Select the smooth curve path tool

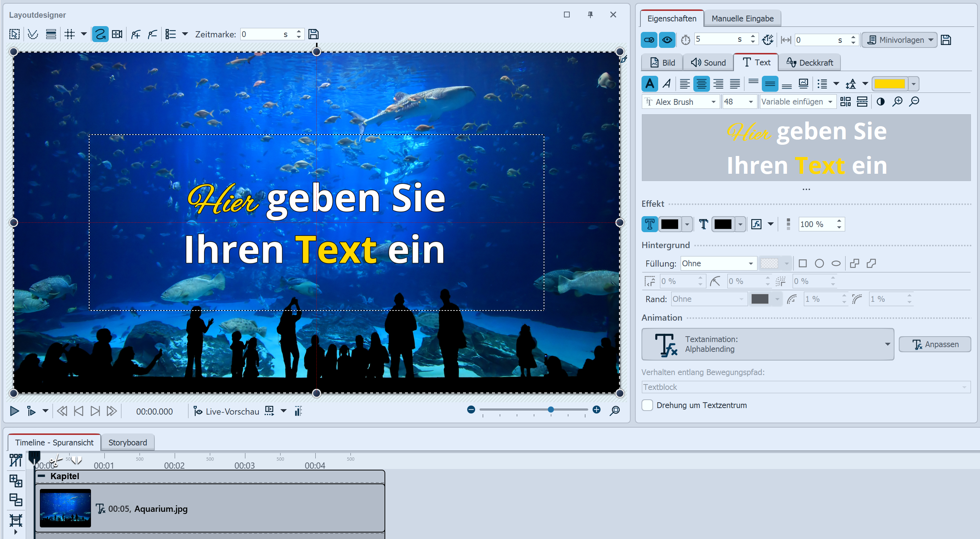coord(100,34)
